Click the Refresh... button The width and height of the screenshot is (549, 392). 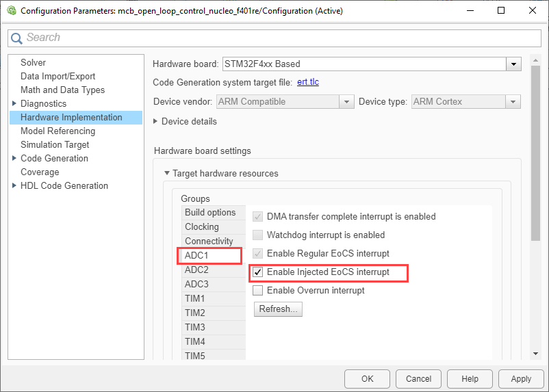pyautogui.click(x=277, y=309)
